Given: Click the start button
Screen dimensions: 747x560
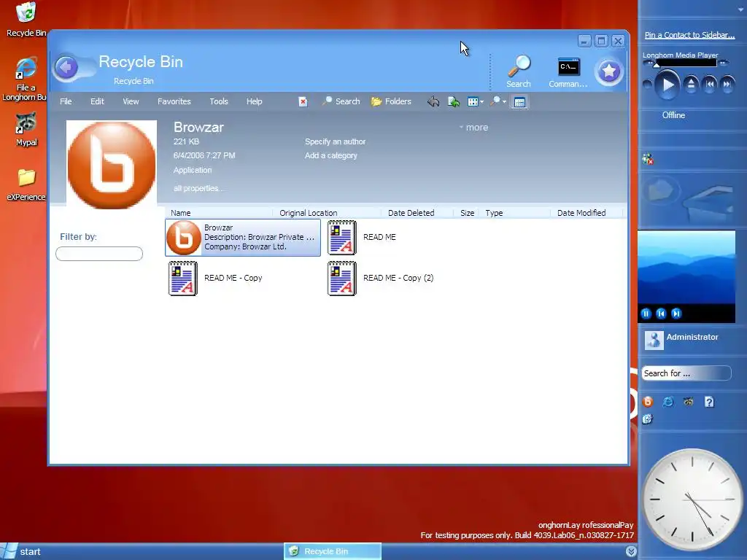Looking at the screenshot, I should click(21, 551).
